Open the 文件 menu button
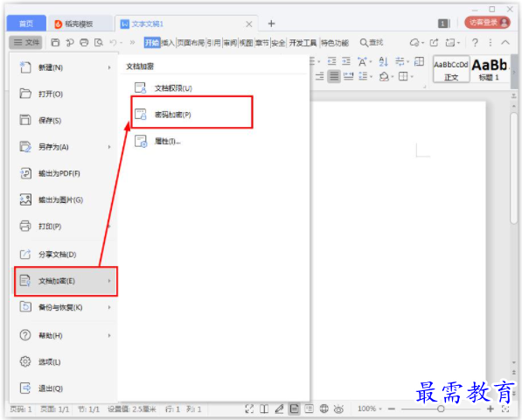Viewport: 522px width, 420px height. (25, 42)
